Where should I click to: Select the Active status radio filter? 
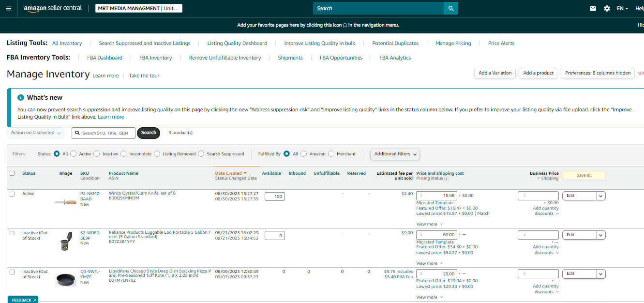[x=74, y=154]
